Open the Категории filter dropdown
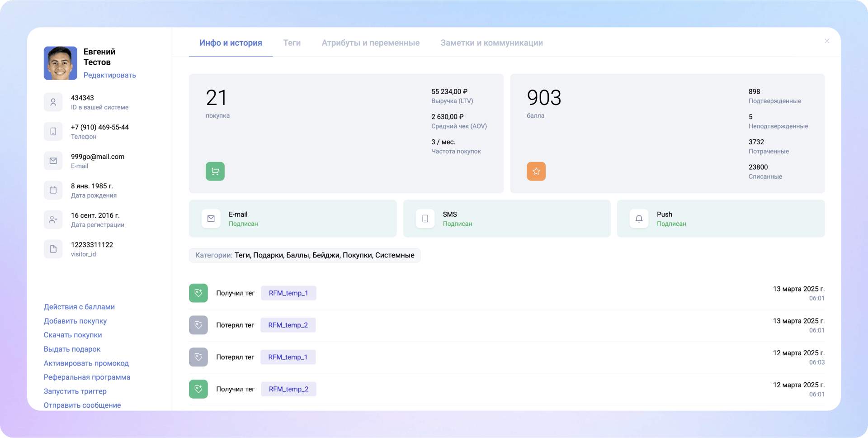The image size is (868, 438). point(304,255)
